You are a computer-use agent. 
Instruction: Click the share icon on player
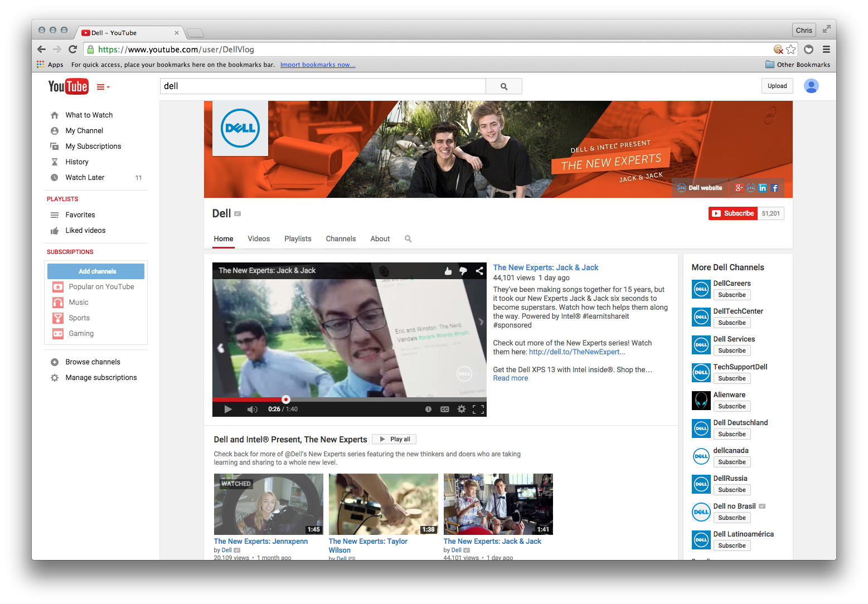click(x=479, y=271)
